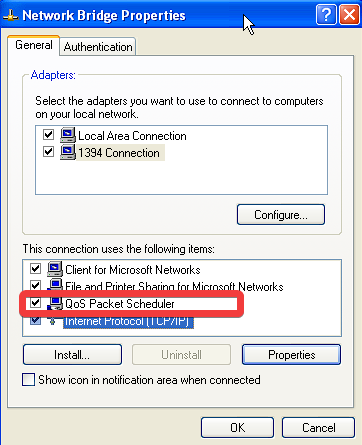Confirm the dialog with OK
The width and height of the screenshot is (362, 445).
(237, 427)
